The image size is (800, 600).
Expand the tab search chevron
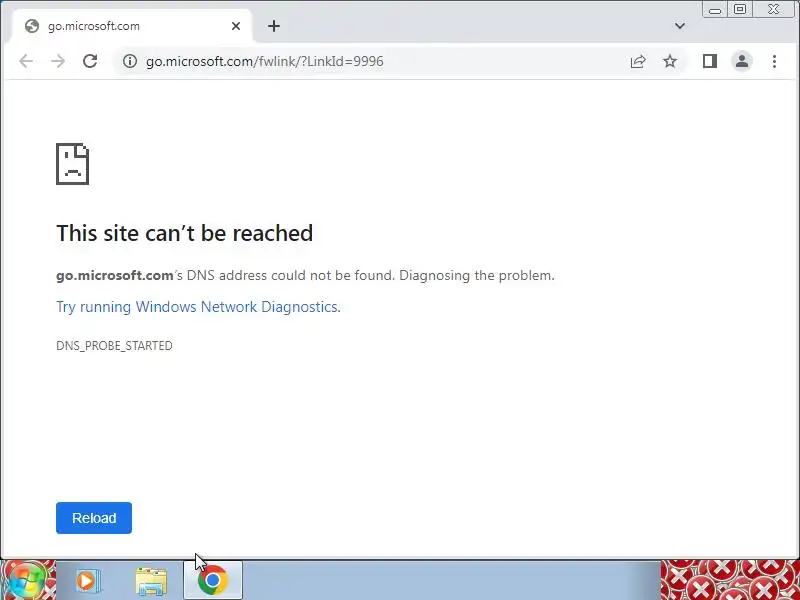point(680,26)
